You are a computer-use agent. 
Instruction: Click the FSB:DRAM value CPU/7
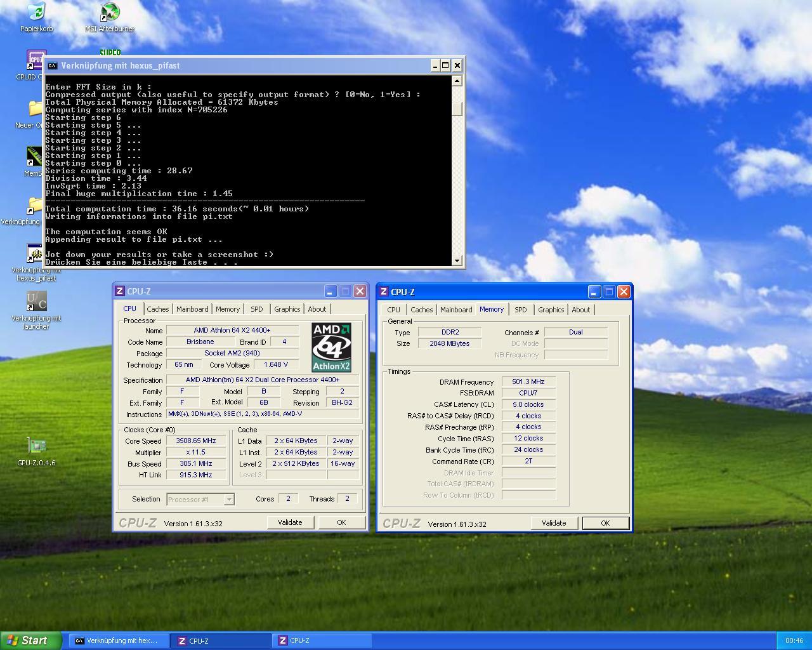[528, 393]
